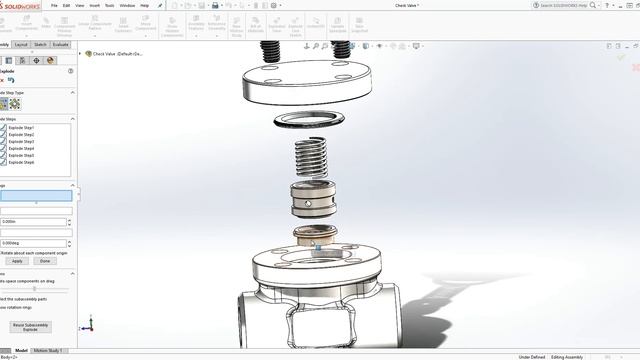Click the Bill of Materials tool

click(x=256, y=25)
